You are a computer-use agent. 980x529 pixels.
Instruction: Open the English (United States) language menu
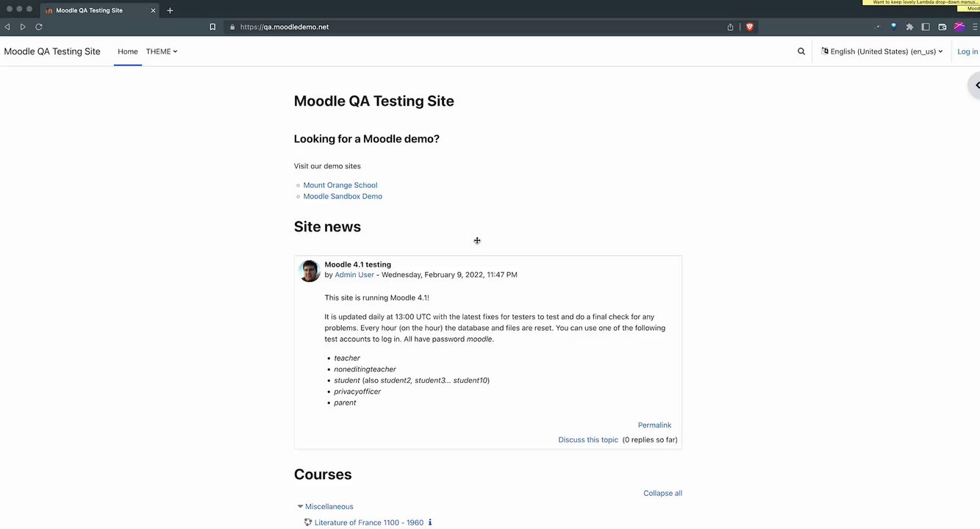882,51
